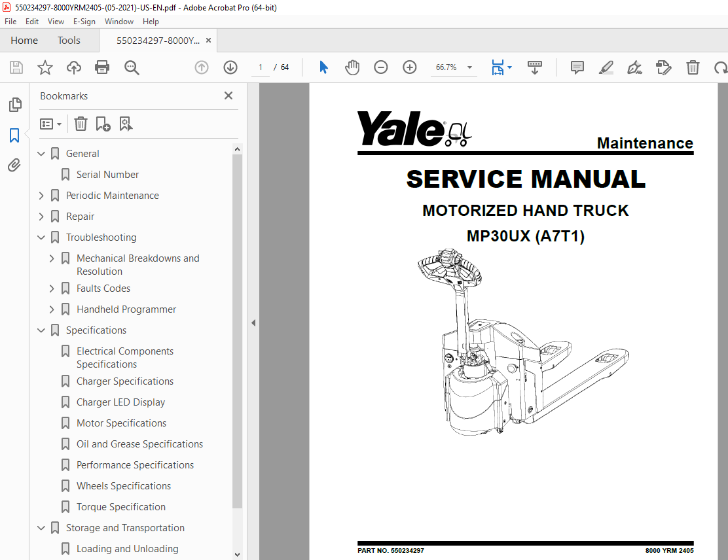The width and height of the screenshot is (728, 560).
Task: Open Electrical Components Specifications bookmark
Action: [125, 358]
